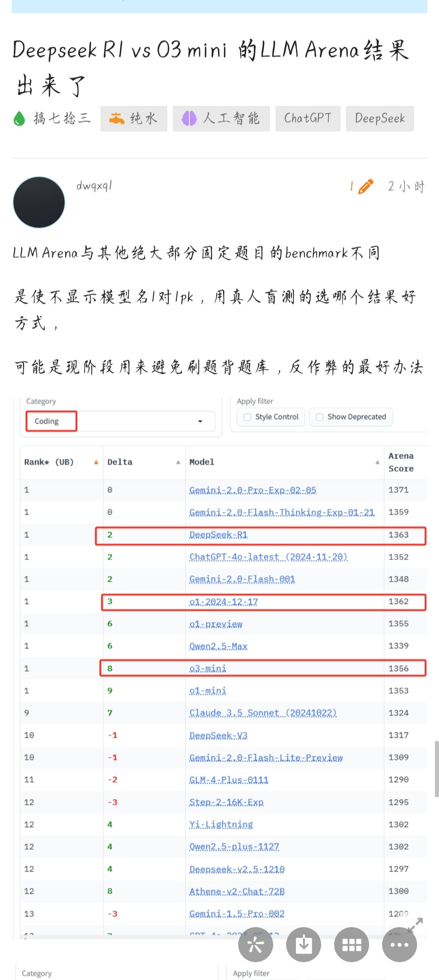Click the Delta column header text
This screenshot has height=980, width=439.
(x=120, y=462)
